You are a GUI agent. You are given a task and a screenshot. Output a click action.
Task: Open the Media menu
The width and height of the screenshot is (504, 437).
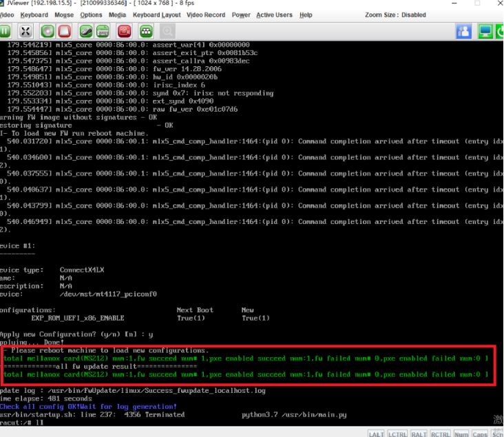(x=117, y=14)
